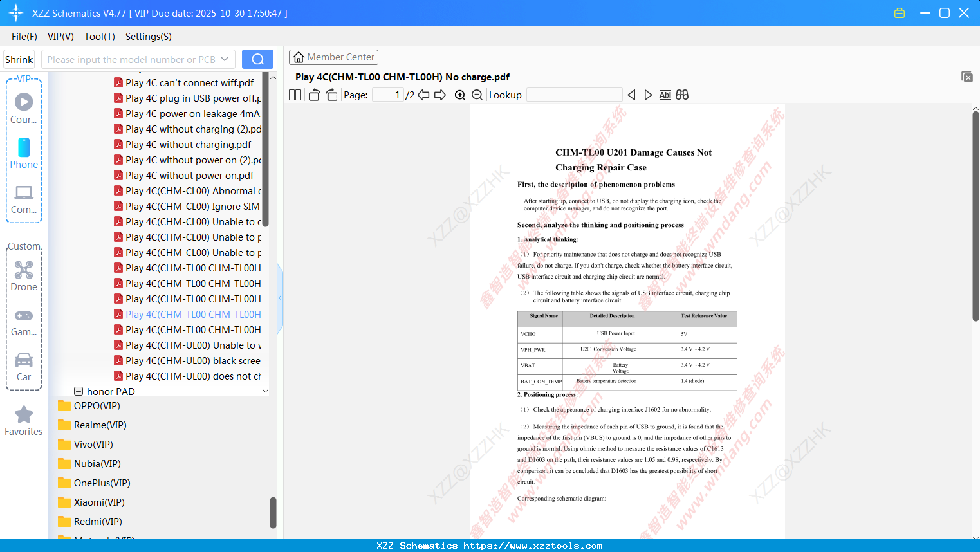Open the Tool(T) menu
Viewport: 980px width, 552px height.
tap(100, 37)
